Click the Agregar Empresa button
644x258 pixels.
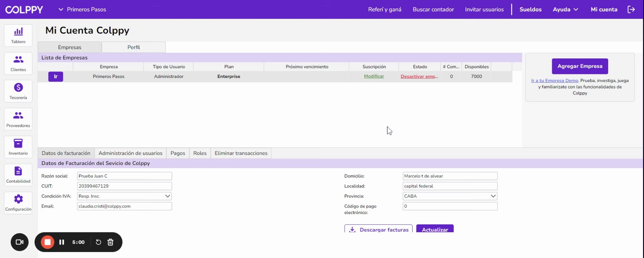coord(580,66)
